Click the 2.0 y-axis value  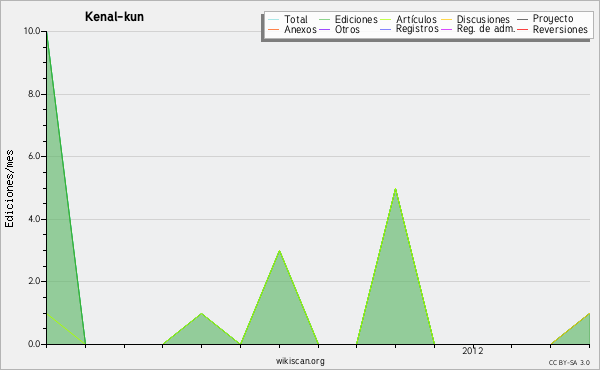point(34,281)
